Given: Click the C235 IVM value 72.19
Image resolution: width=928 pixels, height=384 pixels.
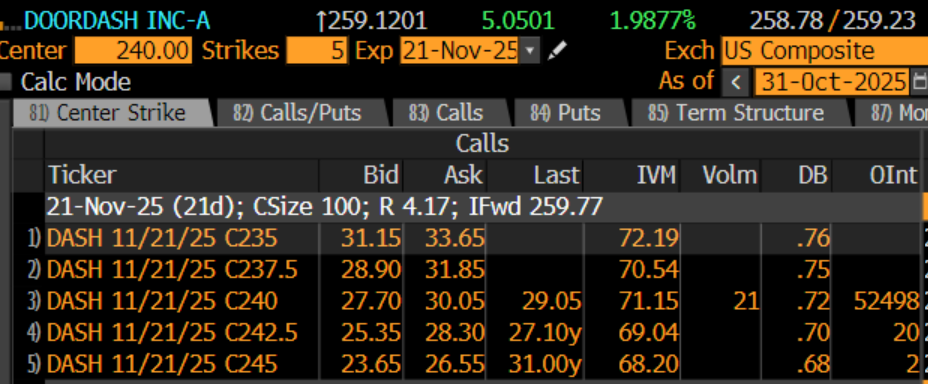Looking at the screenshot, I should (x=649, y=238).
